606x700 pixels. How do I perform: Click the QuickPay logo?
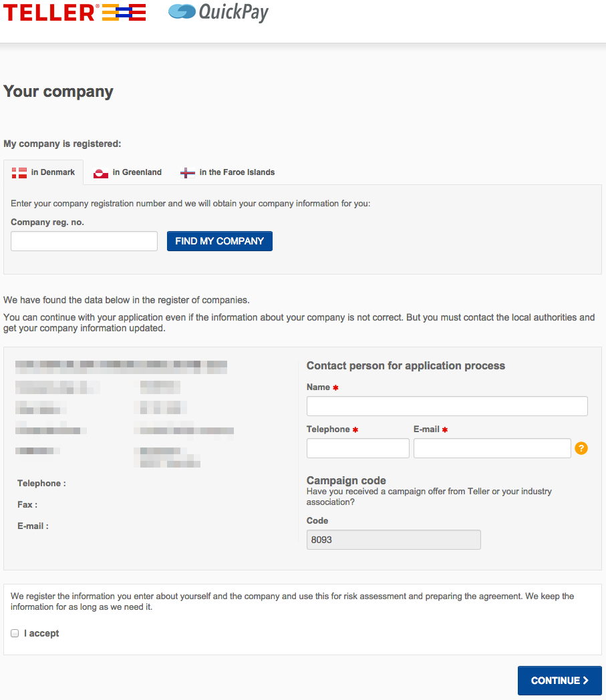click(218, 12)
